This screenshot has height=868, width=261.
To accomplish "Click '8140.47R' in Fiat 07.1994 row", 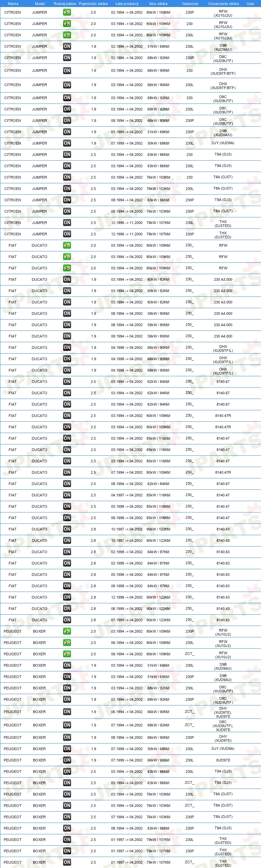I will click(223, 472).
